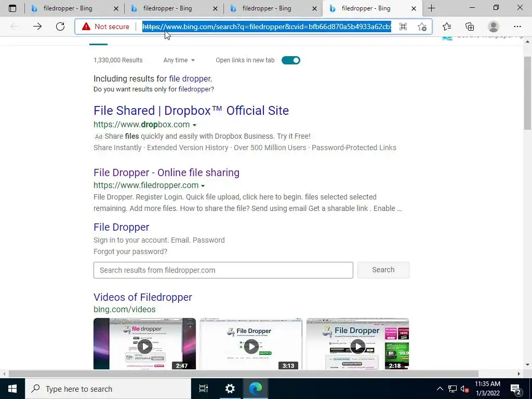This screenshot has width=532, height=399.
Task: Click the Search button beside site search
Action: pyautogui.click(x=383, y=270)
